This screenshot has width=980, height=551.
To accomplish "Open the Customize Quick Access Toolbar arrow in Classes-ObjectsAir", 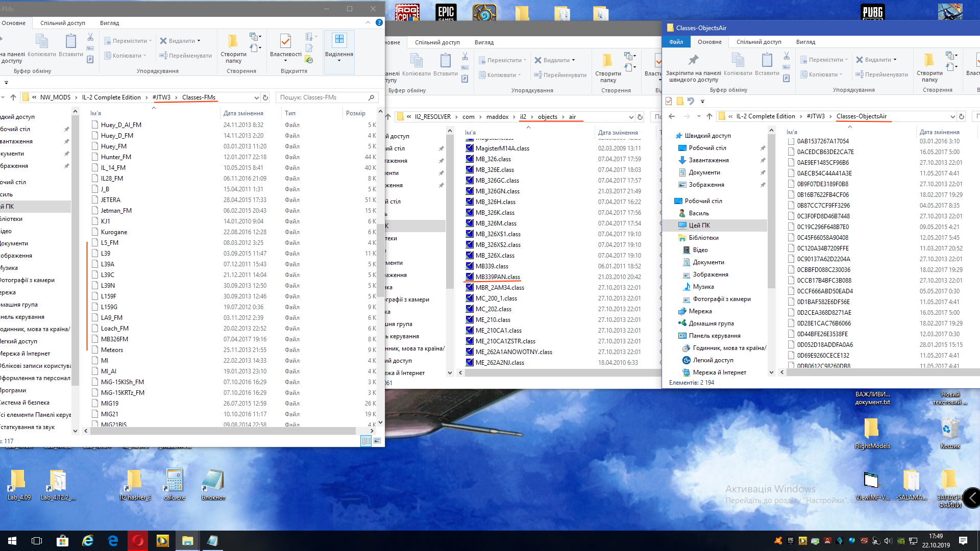I will (x=702, y=102).
